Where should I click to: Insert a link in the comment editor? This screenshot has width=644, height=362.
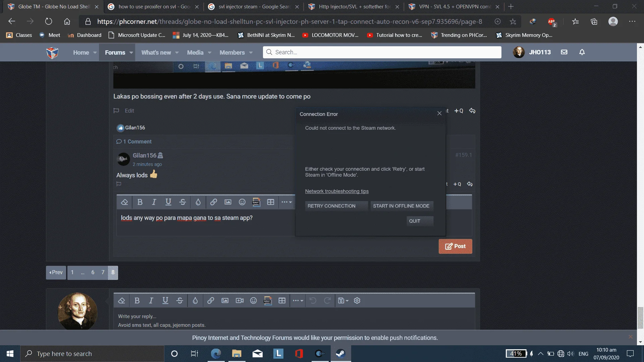pyautogui.click(x=213, y=202)
